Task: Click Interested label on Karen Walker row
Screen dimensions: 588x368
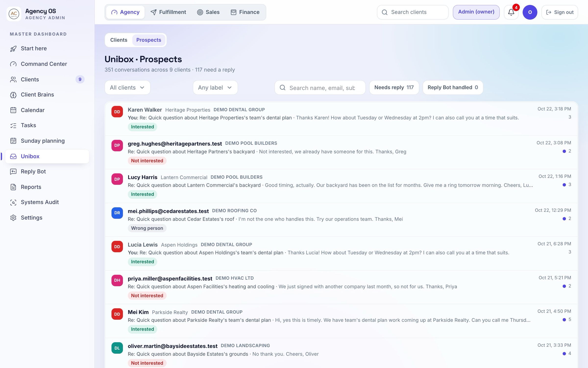Action: tap(142, 127)
